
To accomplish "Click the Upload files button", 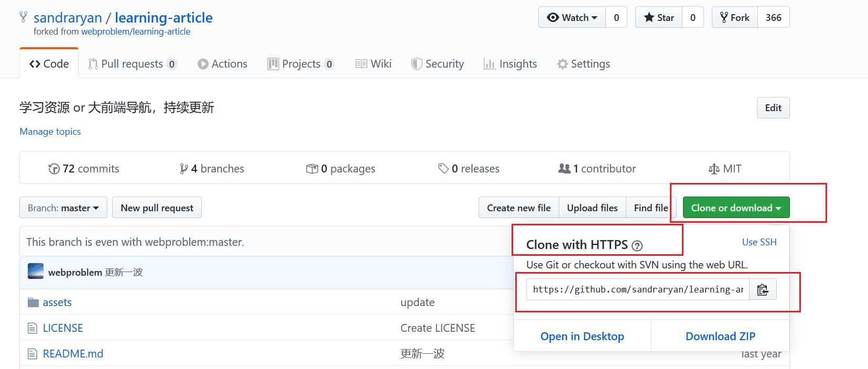I will (592, 208).
